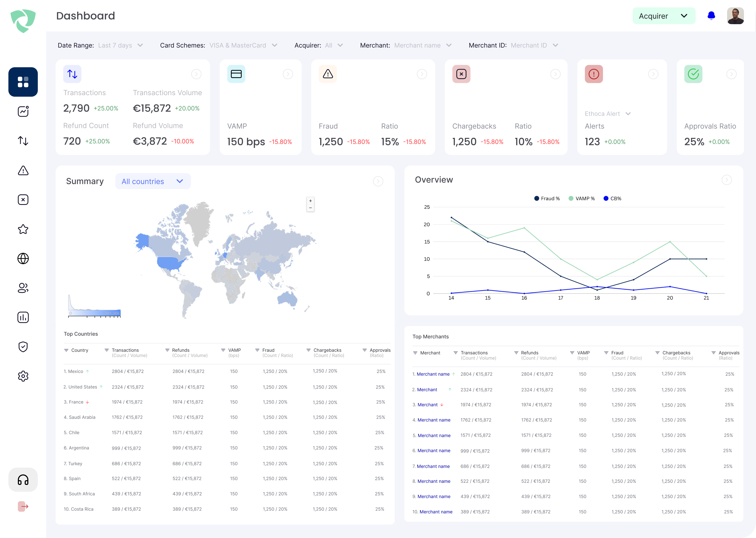The height and width of the screenshot is (538, 756).
Task: Open the settings gear in sidebar
Action: click(x=23, y=376)
